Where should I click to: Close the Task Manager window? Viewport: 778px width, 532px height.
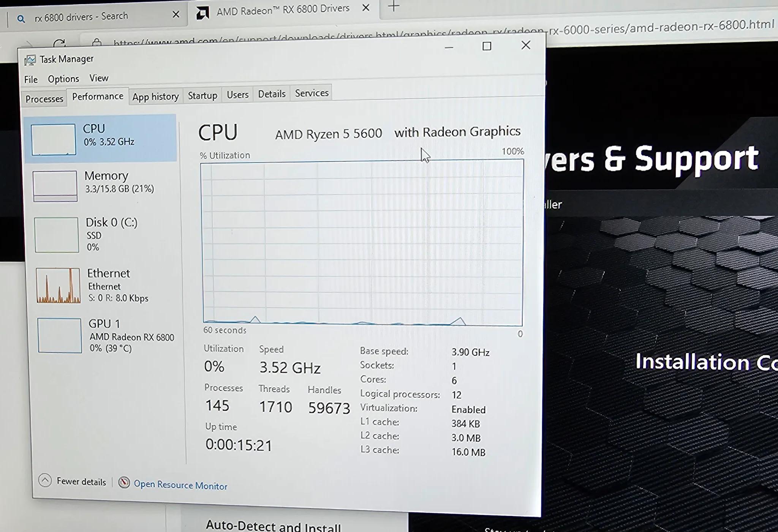[x=525, y=45]
